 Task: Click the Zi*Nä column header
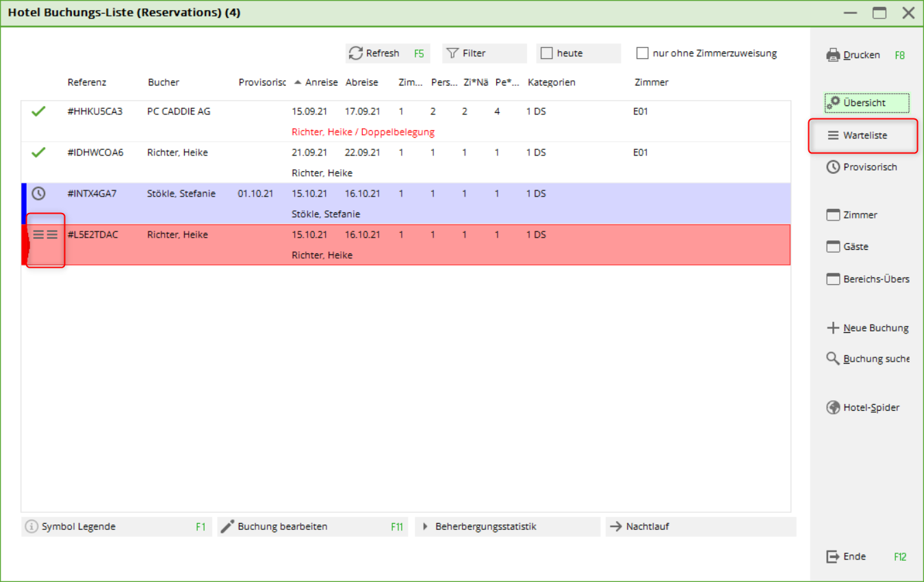pos(476,82)
